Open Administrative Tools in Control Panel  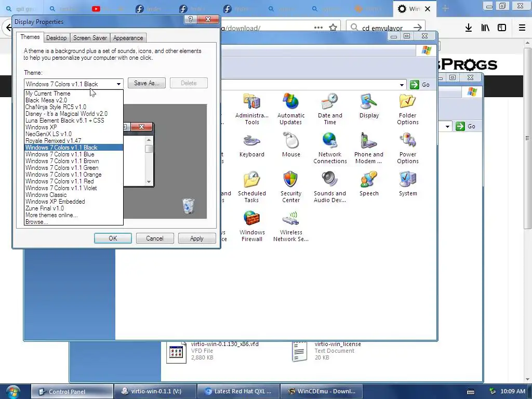coord(252,109)
